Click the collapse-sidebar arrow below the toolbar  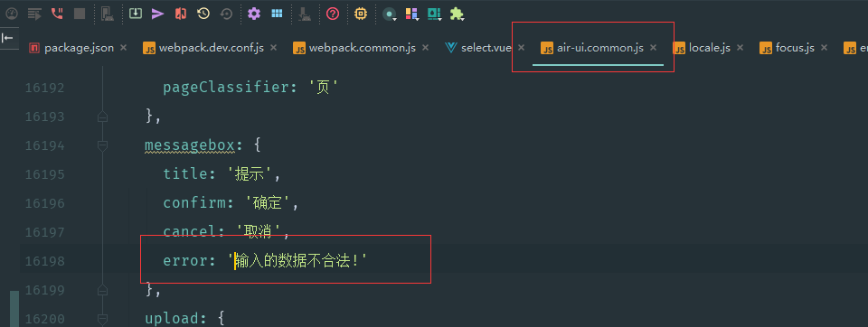8,38
